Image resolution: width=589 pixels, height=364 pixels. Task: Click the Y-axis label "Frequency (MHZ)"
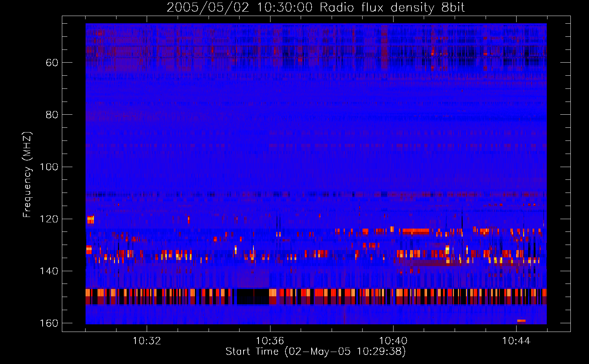click(x=28, y=175)
